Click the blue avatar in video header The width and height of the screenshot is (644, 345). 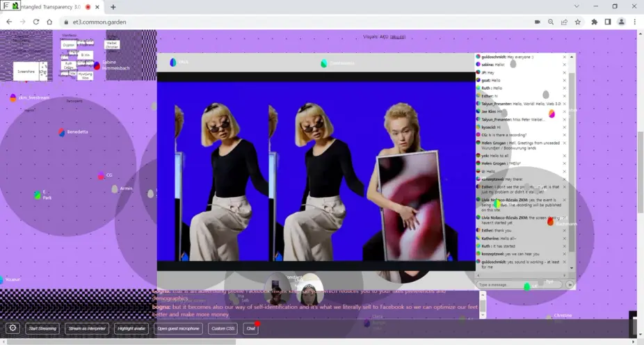173,62
